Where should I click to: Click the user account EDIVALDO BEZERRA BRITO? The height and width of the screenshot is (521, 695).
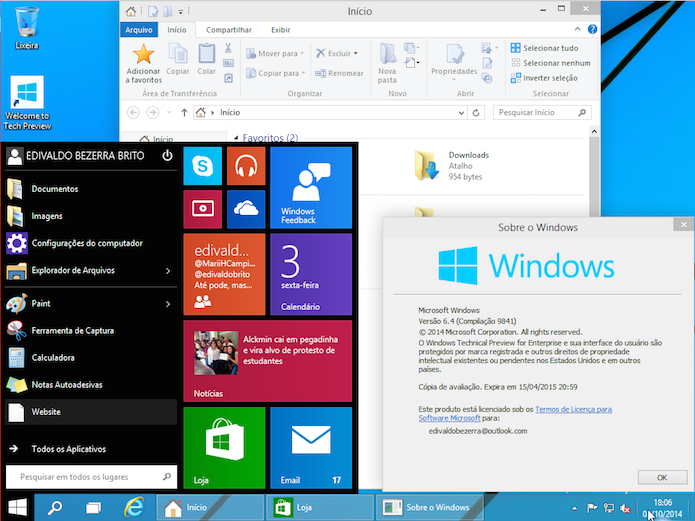[x=76, y=156]
